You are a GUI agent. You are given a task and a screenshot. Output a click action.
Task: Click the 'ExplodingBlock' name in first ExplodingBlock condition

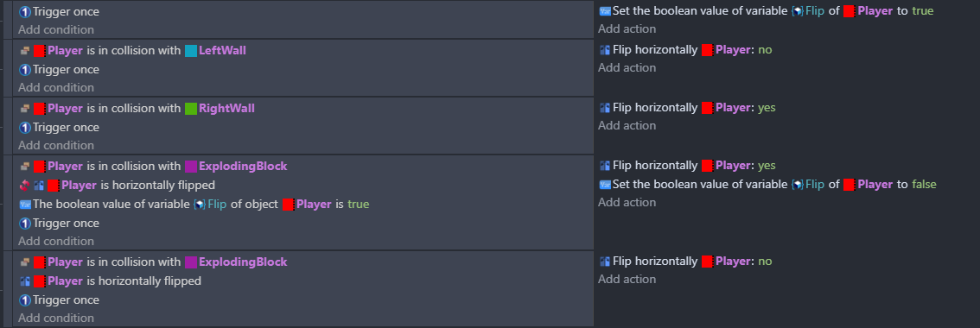[x=243, y=167]
